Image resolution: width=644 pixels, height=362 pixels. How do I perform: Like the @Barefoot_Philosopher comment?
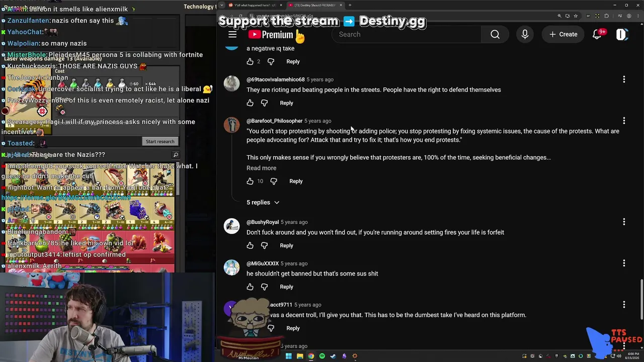pyautogui.click(x=250, y=181)
